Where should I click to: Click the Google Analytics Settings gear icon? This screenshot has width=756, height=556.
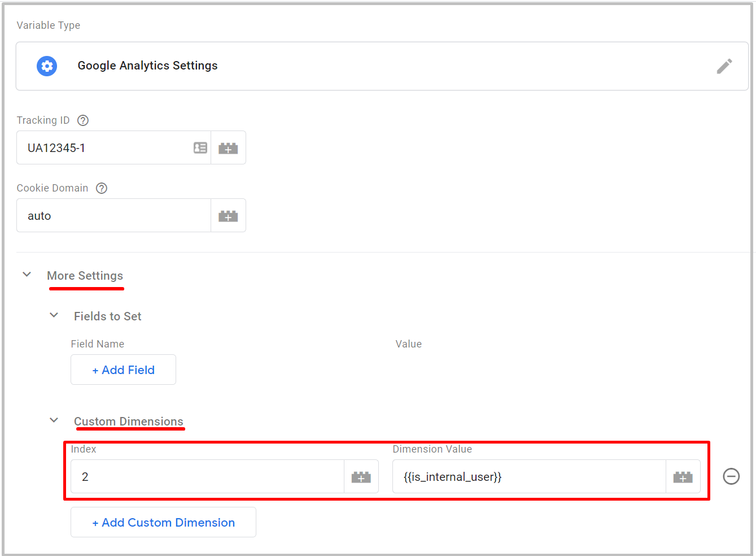tap(47, 66)
